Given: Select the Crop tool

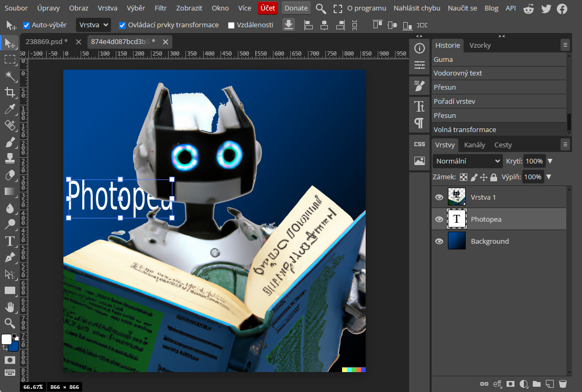Looking at the screenshot, I should point(10,93).
